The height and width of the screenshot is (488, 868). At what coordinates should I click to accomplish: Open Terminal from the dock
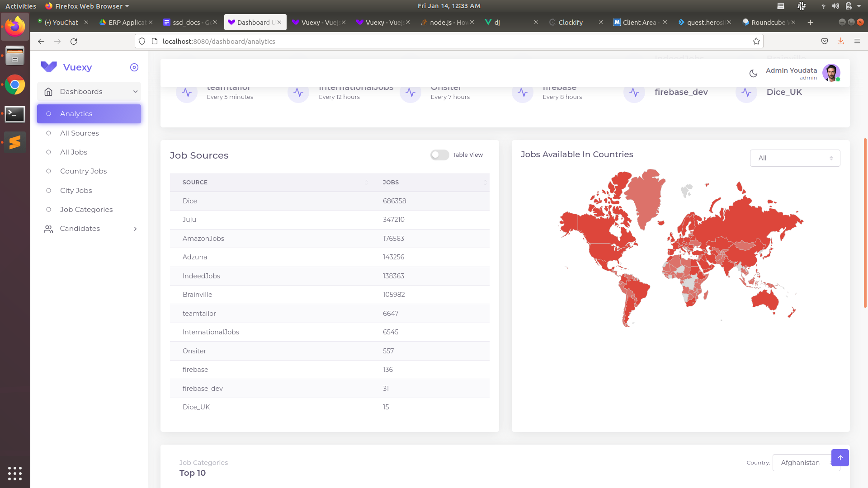pyautogui.click(x=15, y=114)
